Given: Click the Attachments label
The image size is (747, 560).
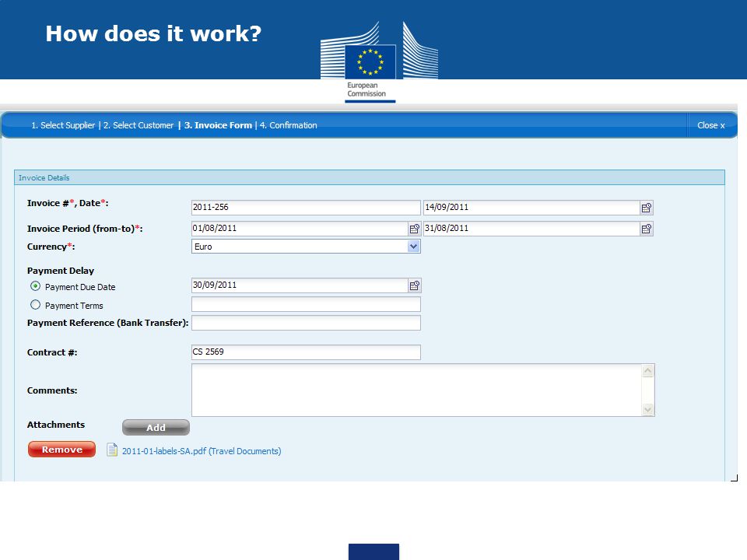Looking at the screenshot, I should (x=56, y=425).
